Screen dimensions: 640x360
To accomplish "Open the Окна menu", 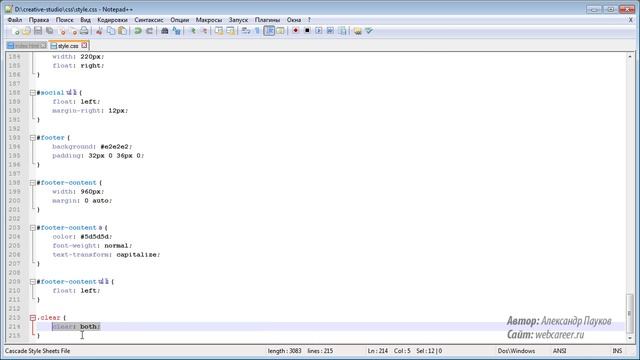I will click(x=293, y=20).
